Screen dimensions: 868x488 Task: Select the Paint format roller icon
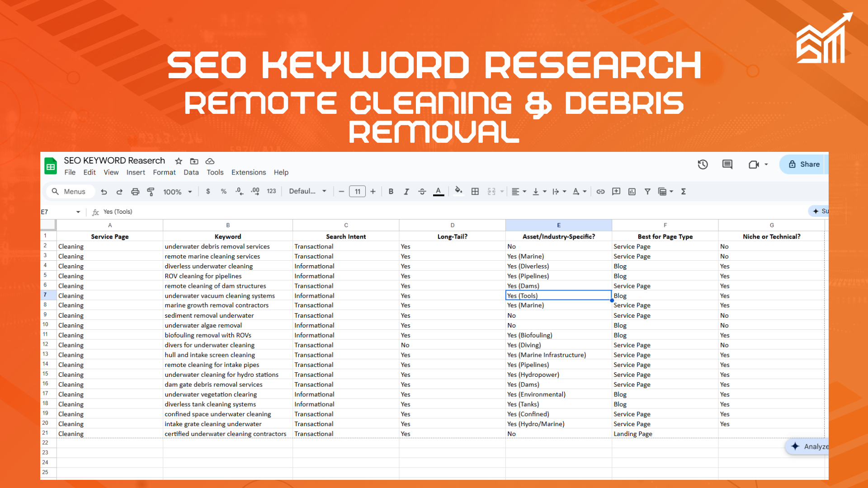tap(151, 192)
